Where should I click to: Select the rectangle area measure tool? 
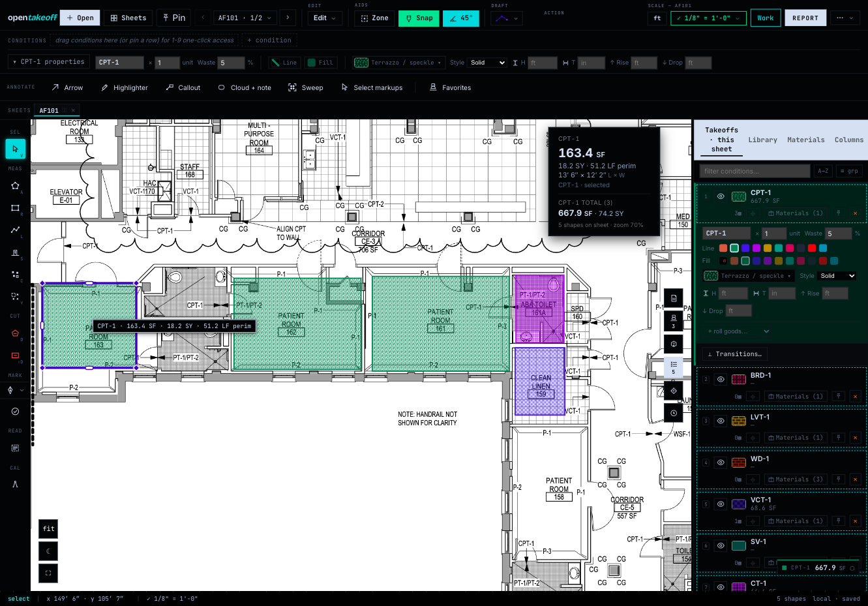pos(15,208)
